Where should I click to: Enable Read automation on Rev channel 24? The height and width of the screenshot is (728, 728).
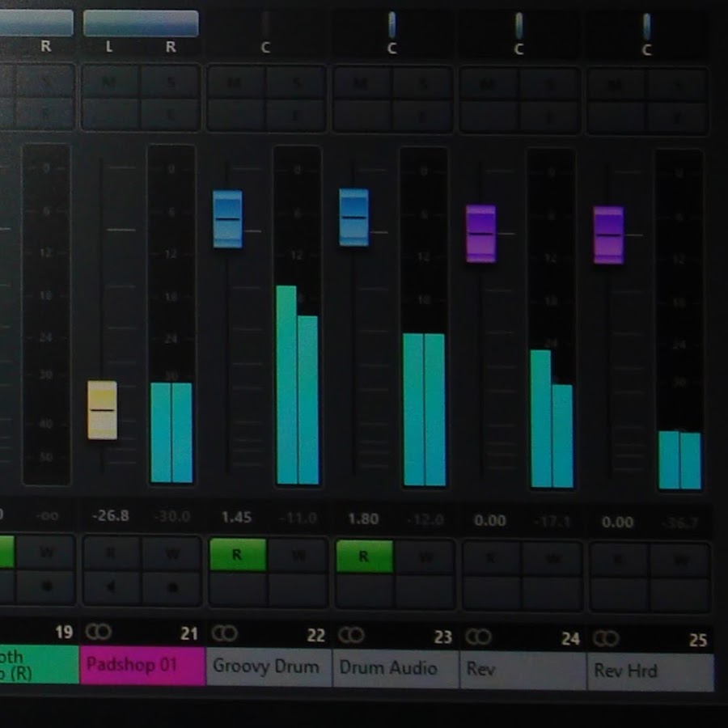point(491,558)
